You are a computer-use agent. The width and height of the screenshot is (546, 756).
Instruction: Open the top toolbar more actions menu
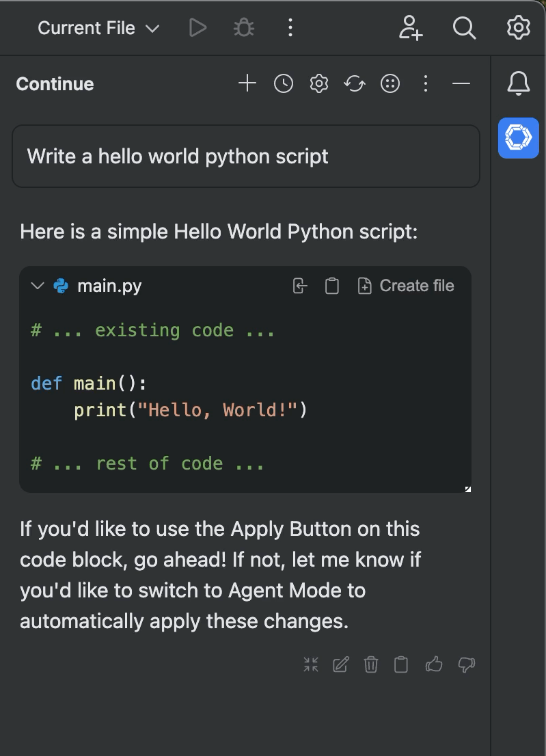click(x=290, y=28)
